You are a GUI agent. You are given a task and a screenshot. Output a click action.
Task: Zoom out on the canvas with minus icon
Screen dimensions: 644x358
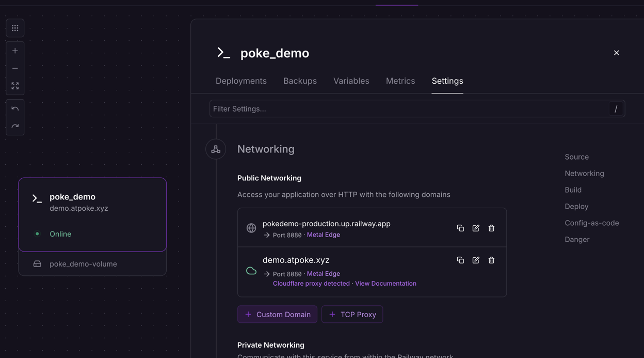click(15, 68)
